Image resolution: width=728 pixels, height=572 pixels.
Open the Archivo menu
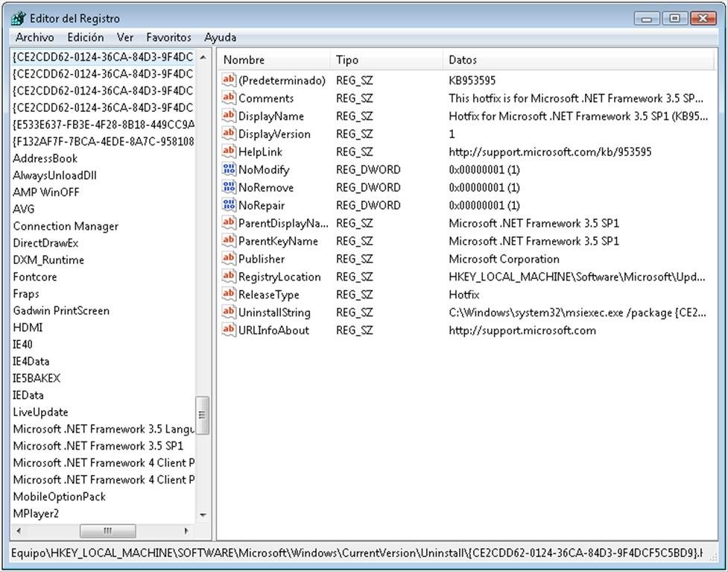click(x=35, y=37)
